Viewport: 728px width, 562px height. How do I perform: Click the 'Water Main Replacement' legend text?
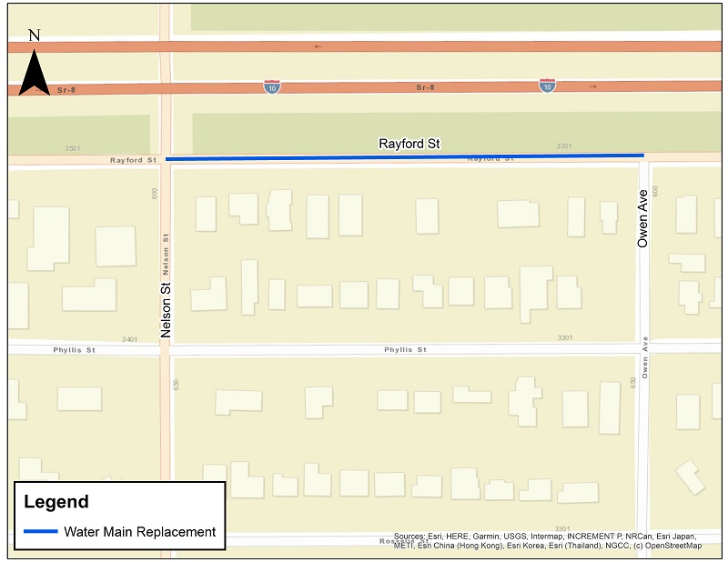click(x=140, y=532)
